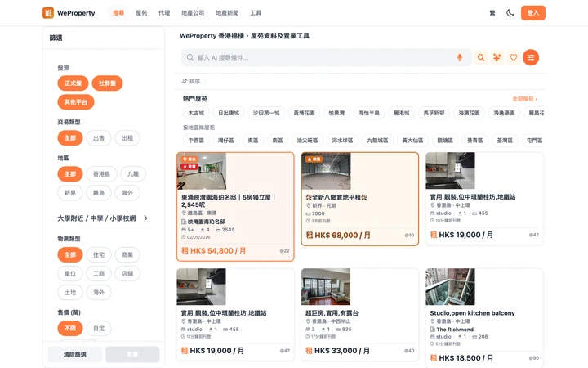Expand 大學附近 / 中學 / 小學校網 section

(103, 218)
